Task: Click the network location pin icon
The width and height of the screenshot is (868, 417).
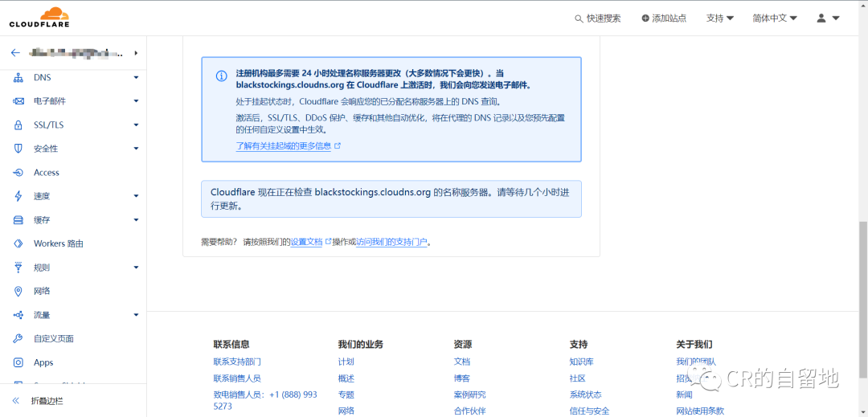Action: tap(18, 291)
